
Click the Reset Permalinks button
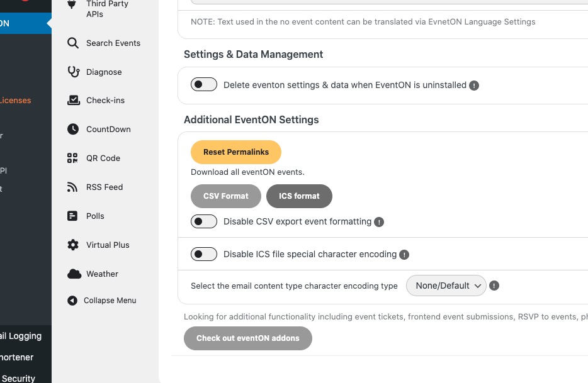click(x=235, y=152)
